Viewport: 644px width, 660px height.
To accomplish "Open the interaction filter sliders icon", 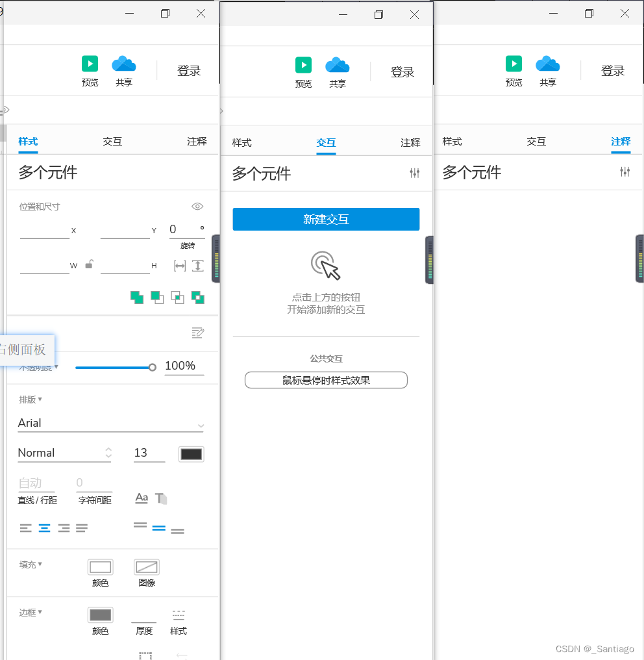I will click(x=415, y=172).
